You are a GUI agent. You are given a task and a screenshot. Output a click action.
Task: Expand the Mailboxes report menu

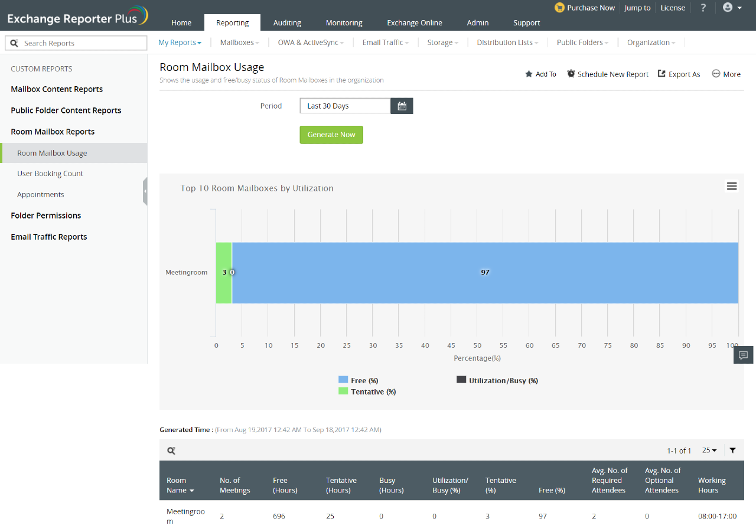(x=239, y=43)
